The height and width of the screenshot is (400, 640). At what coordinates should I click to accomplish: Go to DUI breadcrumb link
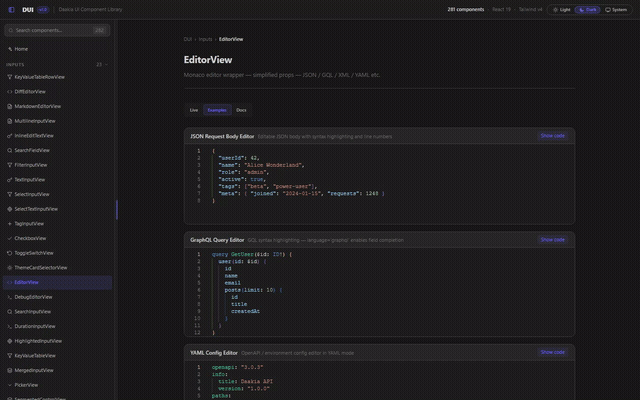coord(188,39)
